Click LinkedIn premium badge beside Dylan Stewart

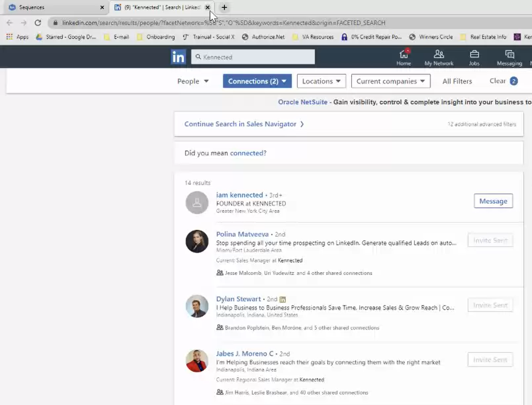tap(283, 299)
